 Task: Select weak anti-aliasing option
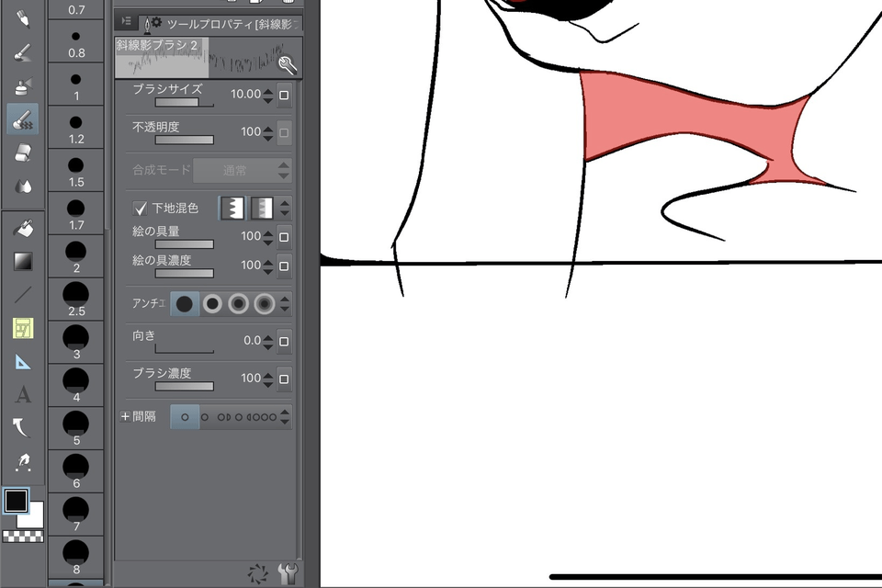tap(212, 304)
